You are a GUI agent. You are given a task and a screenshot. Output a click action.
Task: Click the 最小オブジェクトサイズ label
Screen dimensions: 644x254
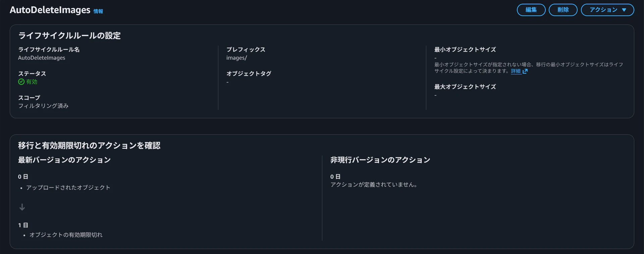(465, 49)
